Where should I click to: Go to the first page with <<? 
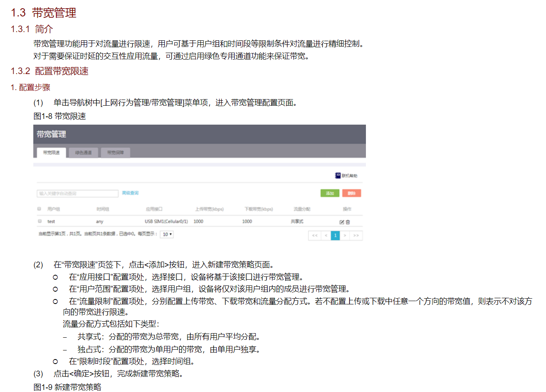coord(315,236)
